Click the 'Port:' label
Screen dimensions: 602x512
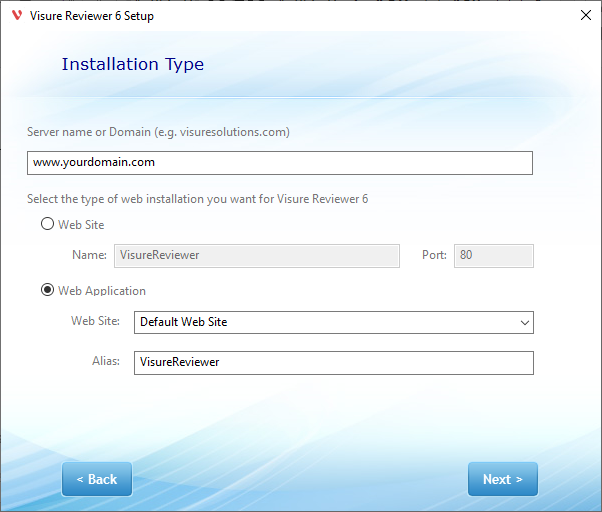tap(434, 255)
